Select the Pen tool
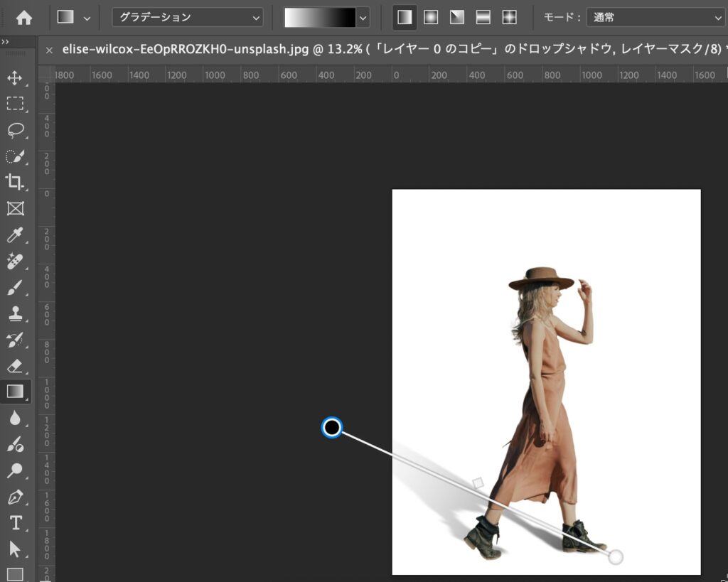Screen dimensions: 728x582 coord(15,496)
